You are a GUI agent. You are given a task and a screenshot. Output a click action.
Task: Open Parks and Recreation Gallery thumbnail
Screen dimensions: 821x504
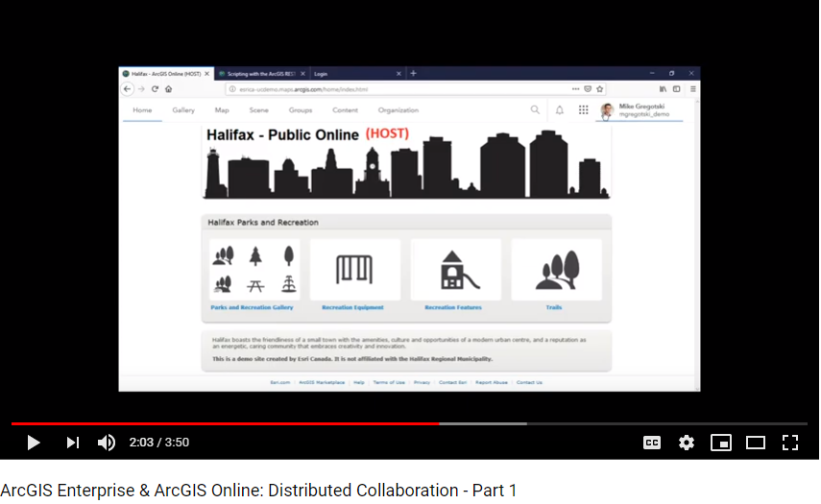coord(254,270)
